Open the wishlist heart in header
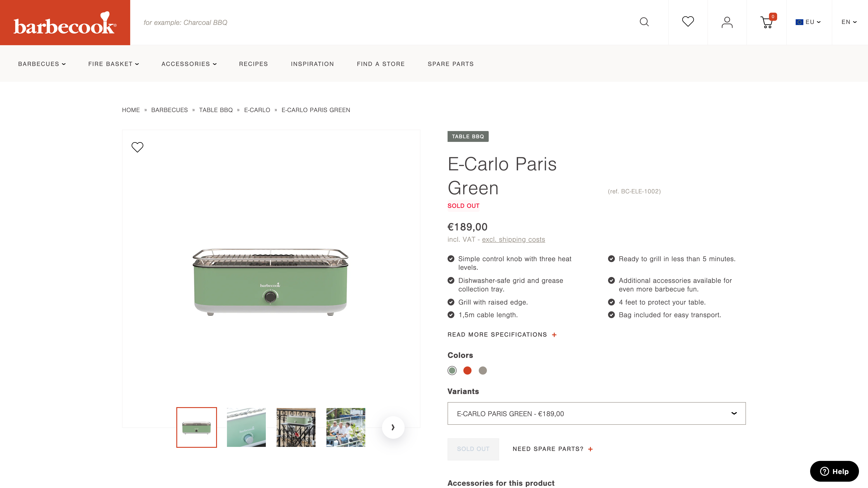Screen dimensions: 868x488 point(688,22)
